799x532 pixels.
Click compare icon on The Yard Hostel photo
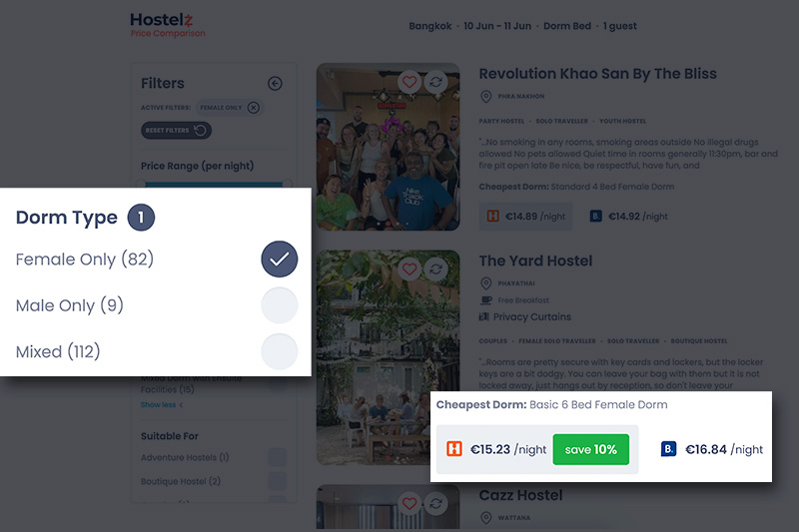tap(435, 268)
